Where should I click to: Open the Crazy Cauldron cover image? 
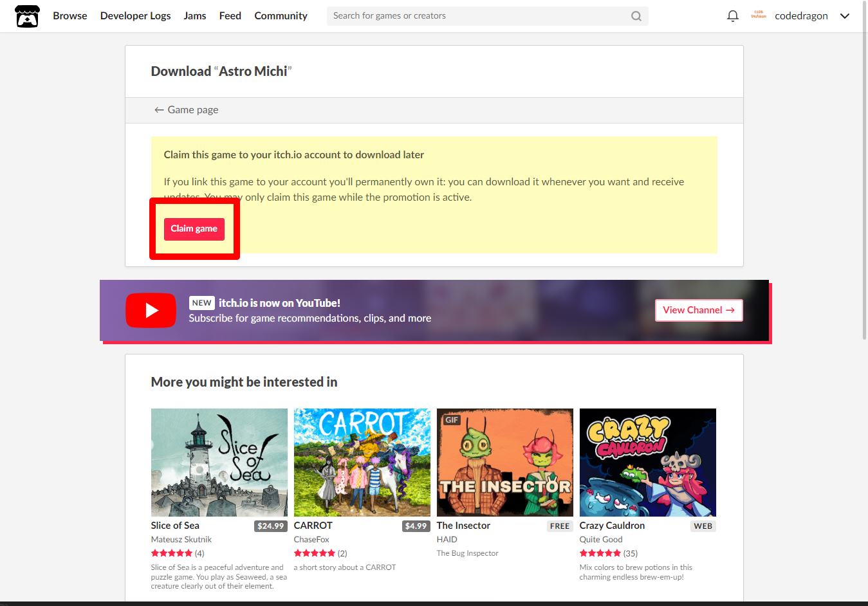click(x=648, y=463)
